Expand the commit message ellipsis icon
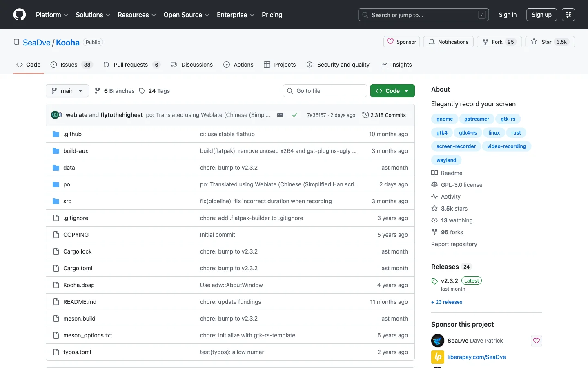This screenshot has height=368, width=588. click(x=280, y=115)
